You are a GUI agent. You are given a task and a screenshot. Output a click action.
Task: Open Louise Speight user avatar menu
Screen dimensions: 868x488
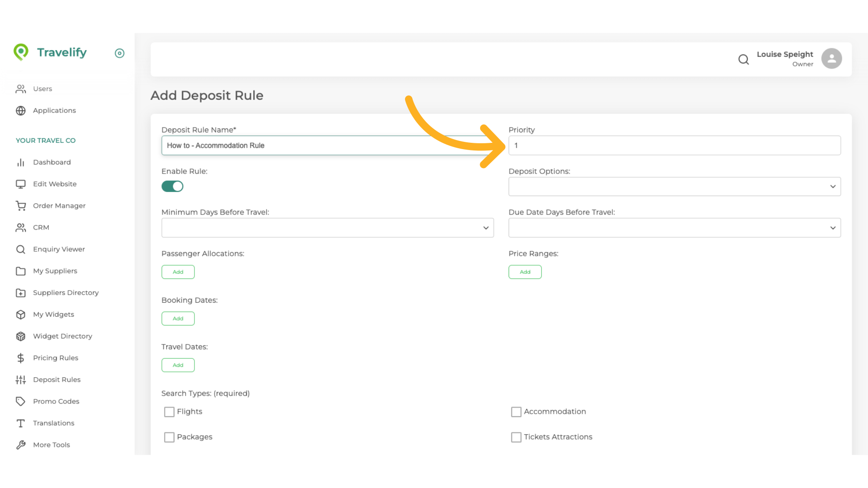coord(831,59)
